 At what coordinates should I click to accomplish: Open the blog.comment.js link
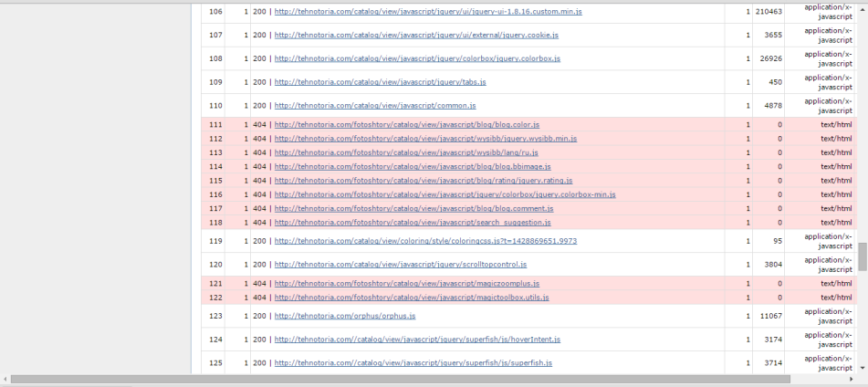[x=414, y=208]
